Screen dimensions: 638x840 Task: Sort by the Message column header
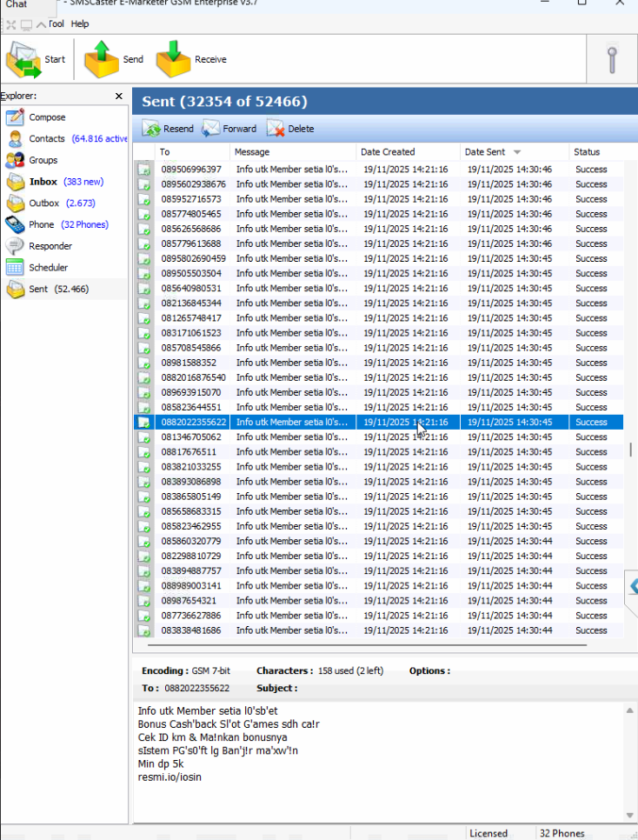tap(293, 152)
